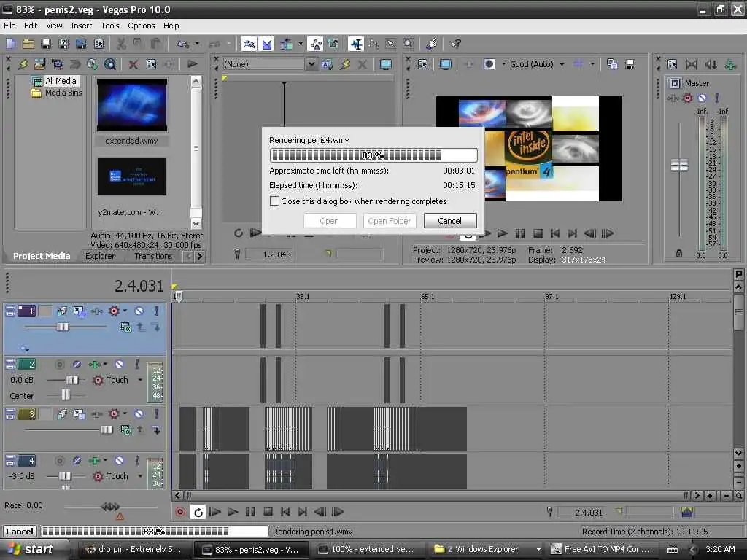Open overlays grid dropdown arrow in preview
This screenshot has width=747, height=560.
(592, 64)
